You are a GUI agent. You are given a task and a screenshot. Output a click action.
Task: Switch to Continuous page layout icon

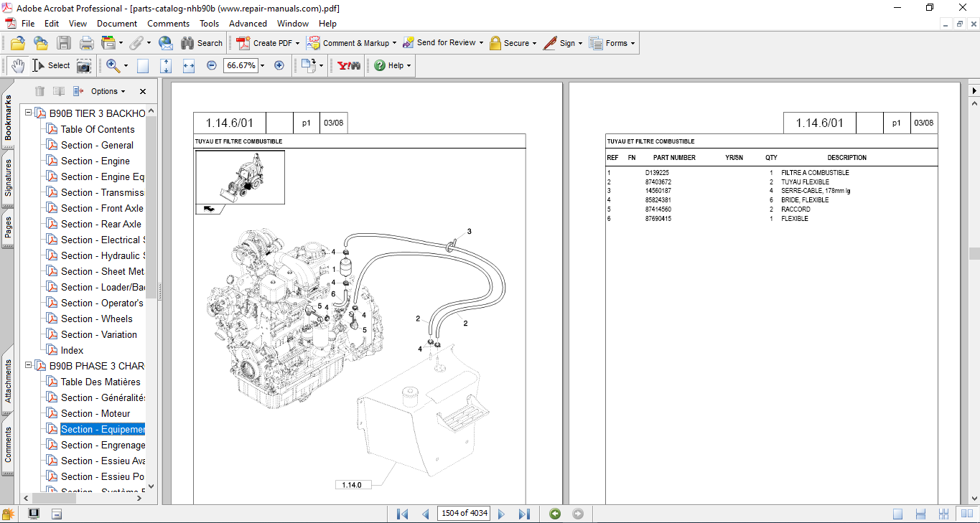pyautogui.click(x=921, y=514)
